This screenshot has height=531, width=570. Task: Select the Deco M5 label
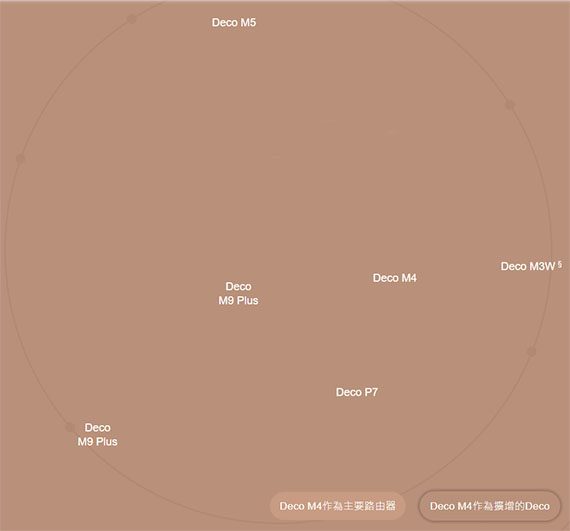tap(234, 23)
